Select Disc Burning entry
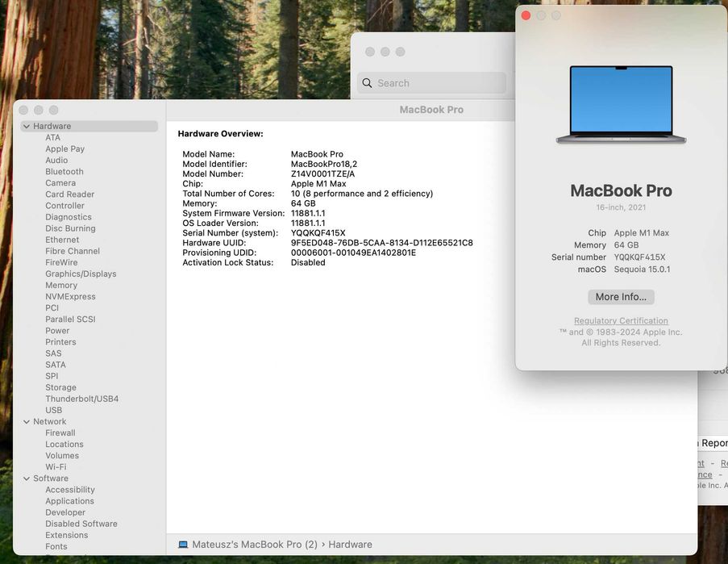Screen dimensions: 728x564 click(x=71, y=228)
